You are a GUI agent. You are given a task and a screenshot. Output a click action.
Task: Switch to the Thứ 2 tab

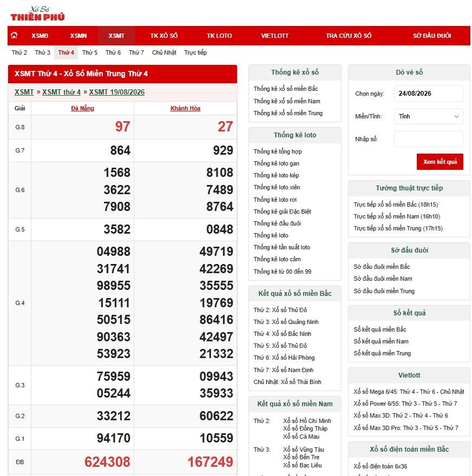tap(19, 52)
